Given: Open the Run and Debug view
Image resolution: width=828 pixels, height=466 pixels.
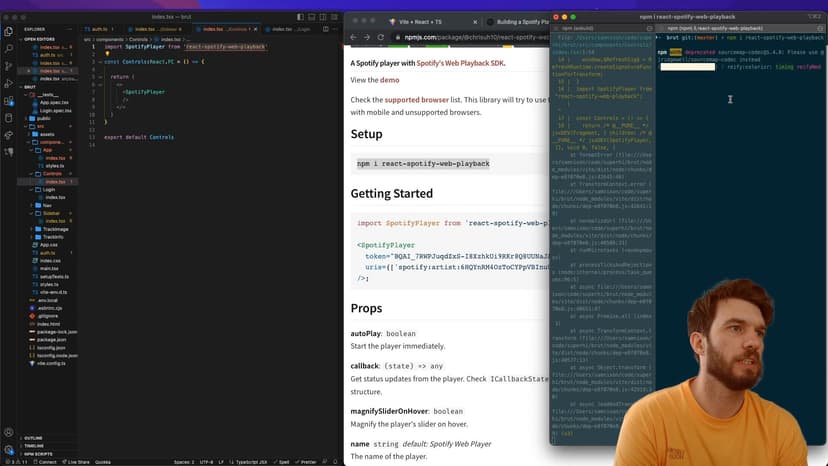Looking at the screenshot, I should click(8, 83).
